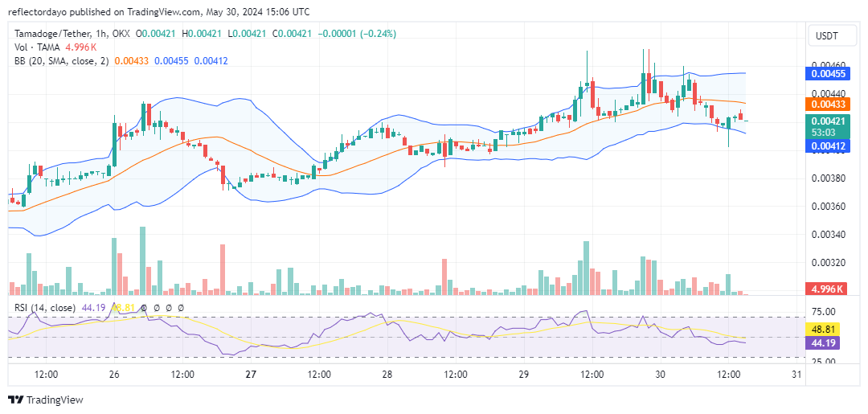Screen dimensions: 868x414
Task: Click the date 26 on time axis
Action: coord(114,375)
